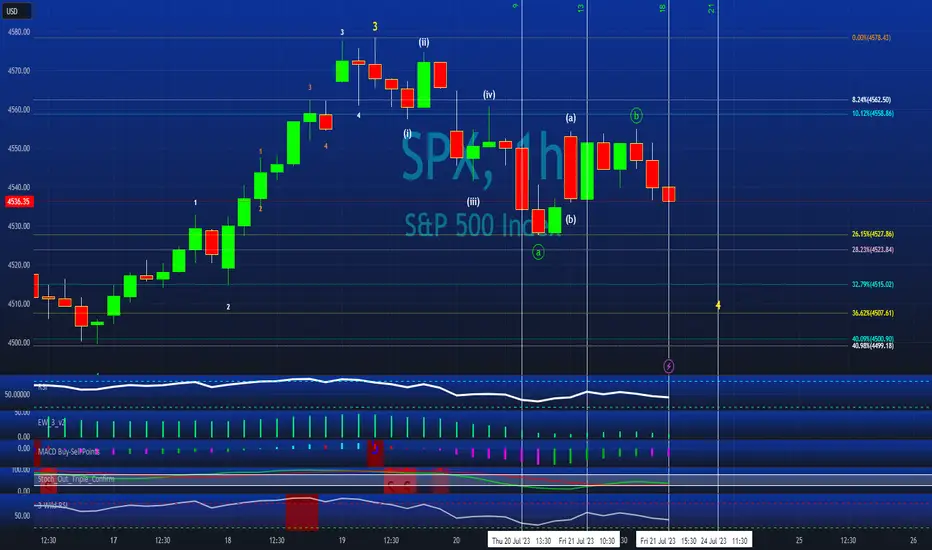The height and width of the screenshot is (550, 932).
Task: Click the 'Fri 21 Jul '23 15:30' date tag
Action: (667, 540)
